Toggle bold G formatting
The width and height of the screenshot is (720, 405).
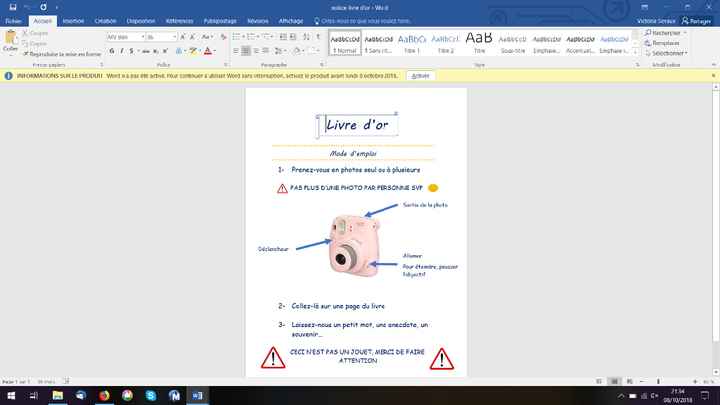(112, 51)
